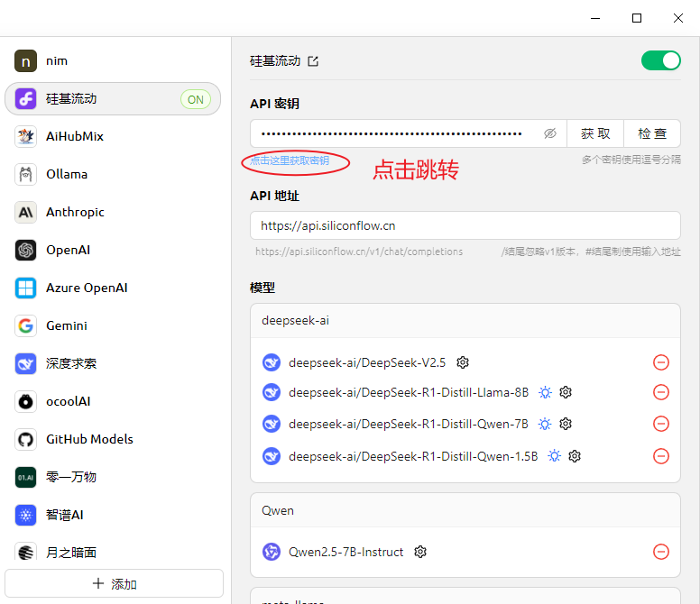The height and width of the screenshot is (604, 700).
Task: Click the v1/chat/completions URL preview text
Action: [x=359, y=252]
